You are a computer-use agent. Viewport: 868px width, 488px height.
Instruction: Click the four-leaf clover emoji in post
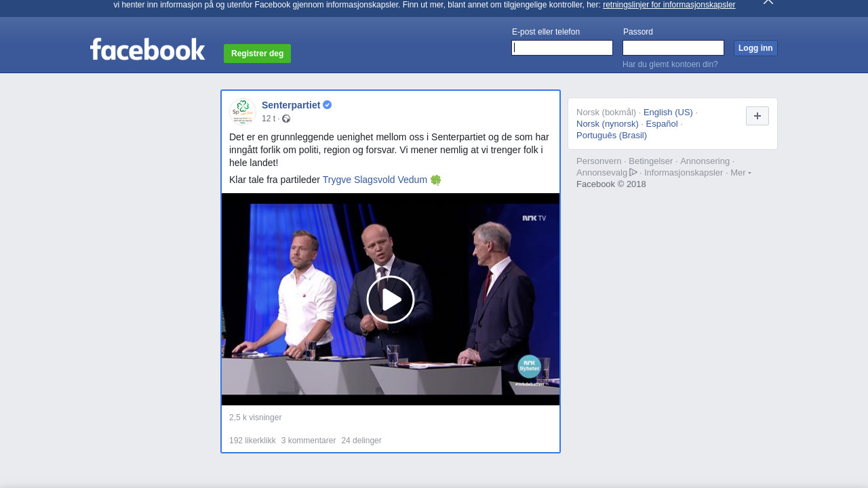pyautogui.click(x=435, y=180)
